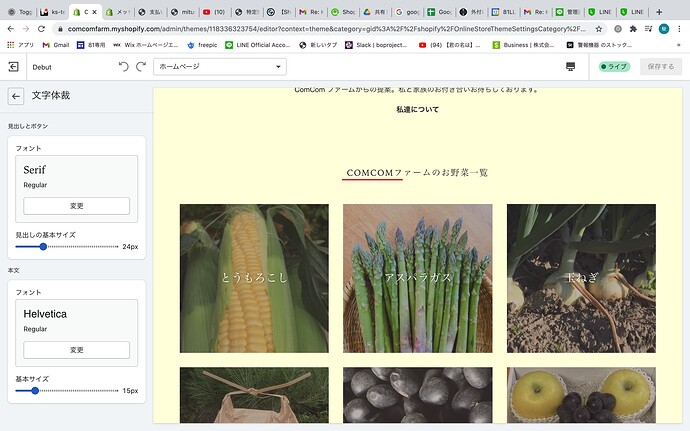Adjust the 見出しの基本サイズ slider
This screenshot has height=431, width=690.
tap(67, 247)
